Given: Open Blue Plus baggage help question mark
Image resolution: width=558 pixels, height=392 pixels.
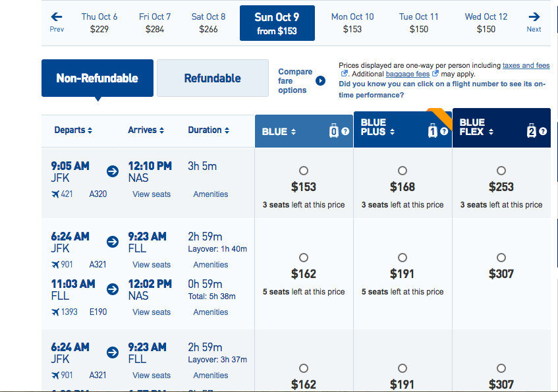Looking at the screenshot, I should point(444,131).
